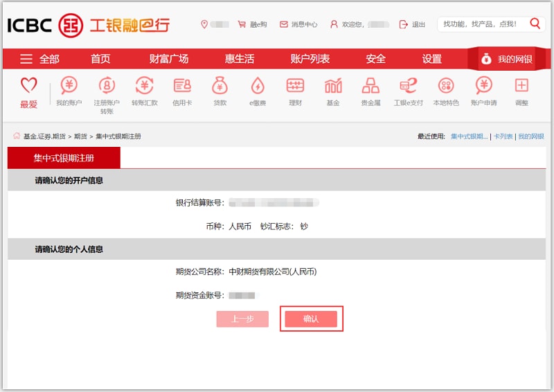Image resolution: width=554 pixels, height=392 pixels.
Task: Click the 上一步 previous step button
Action: tap(242, 319)
